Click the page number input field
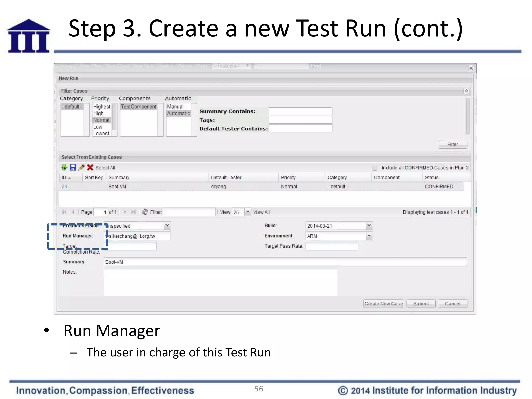The image size is (532, 399). coord(101,212)
